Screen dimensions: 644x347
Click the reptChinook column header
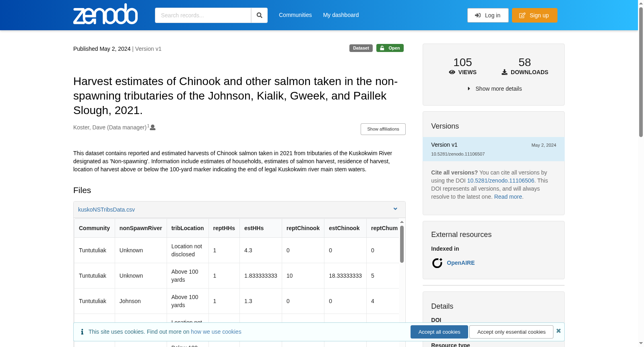303,228
